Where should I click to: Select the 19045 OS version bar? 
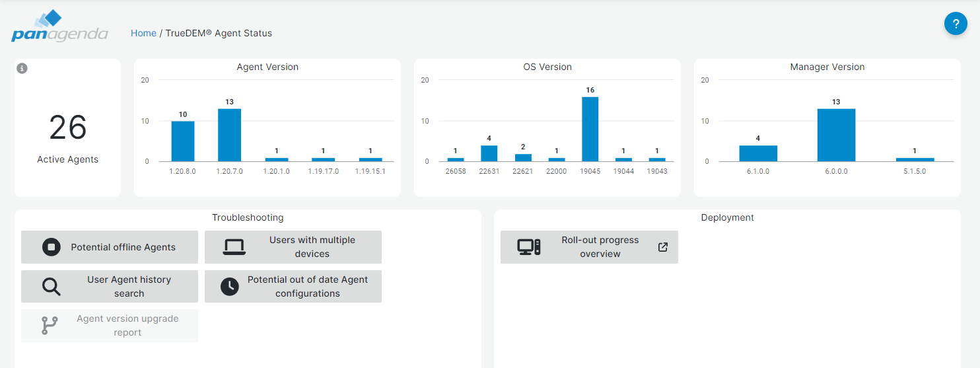[590, 129]
